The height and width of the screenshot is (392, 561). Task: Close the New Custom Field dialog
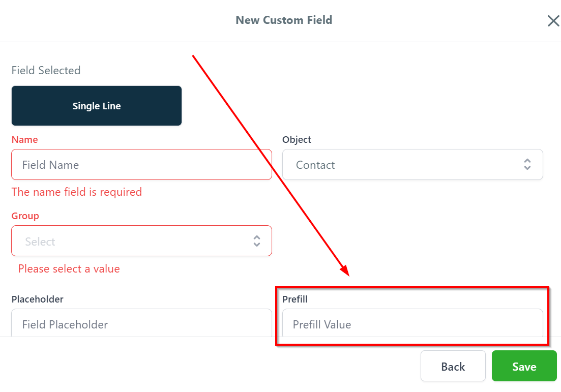pyautogui.click(x=553, y=21)
